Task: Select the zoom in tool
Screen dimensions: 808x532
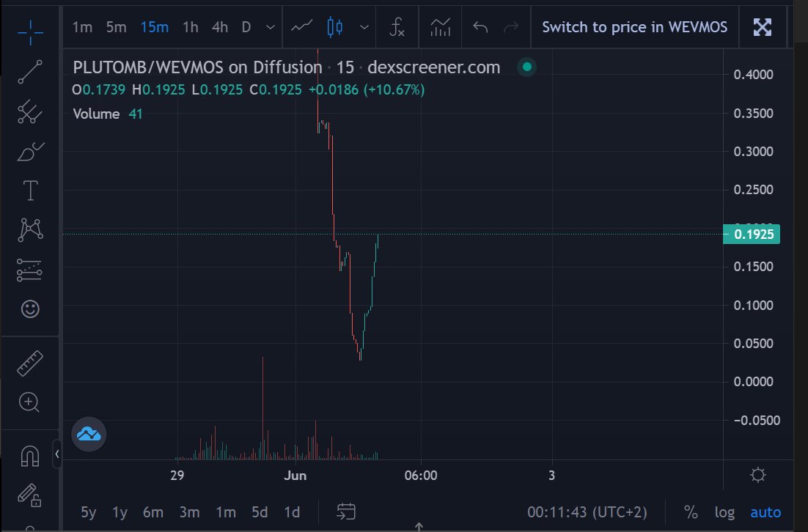Action: tap(30, 403)
